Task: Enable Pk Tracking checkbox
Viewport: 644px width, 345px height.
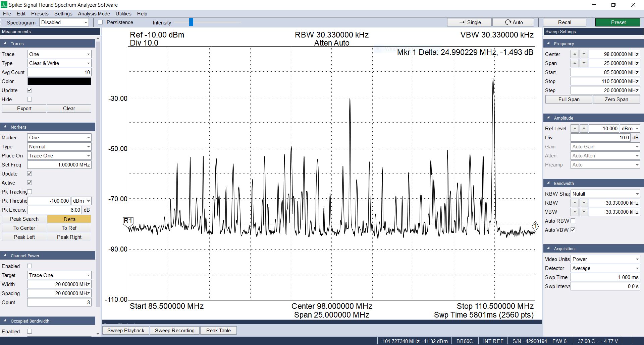Action: [30, 192]
